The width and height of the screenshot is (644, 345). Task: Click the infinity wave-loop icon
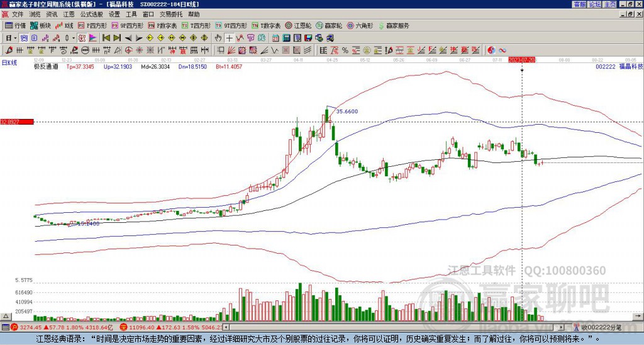[502, 50]
